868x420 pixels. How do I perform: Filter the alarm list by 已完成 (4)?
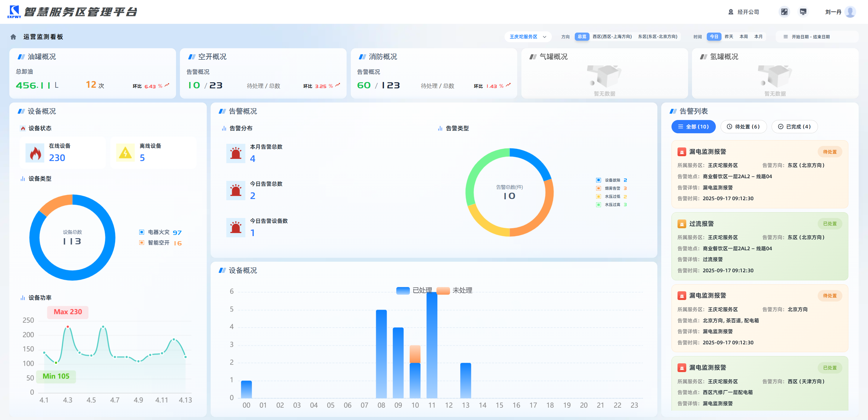pos(794,127)
